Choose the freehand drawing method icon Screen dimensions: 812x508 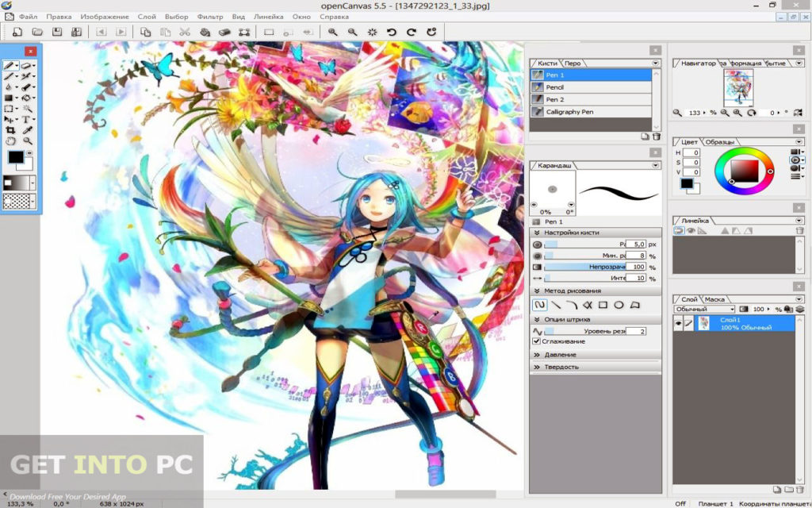tap(539, 306)
